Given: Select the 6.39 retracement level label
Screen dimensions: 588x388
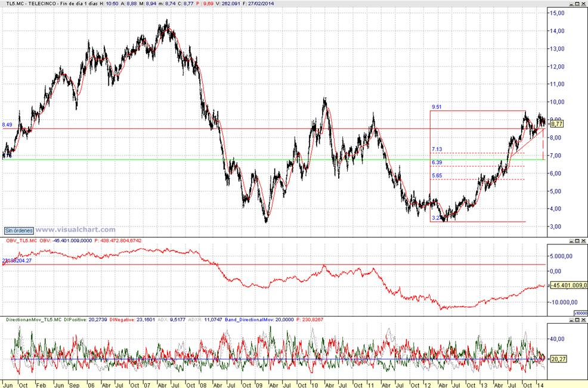Looking at the screenshot, I should point(437,162).
